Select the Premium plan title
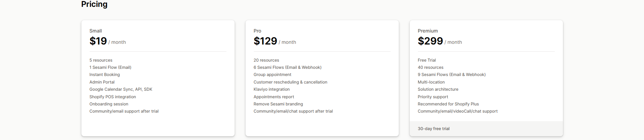 click(428, 31)
